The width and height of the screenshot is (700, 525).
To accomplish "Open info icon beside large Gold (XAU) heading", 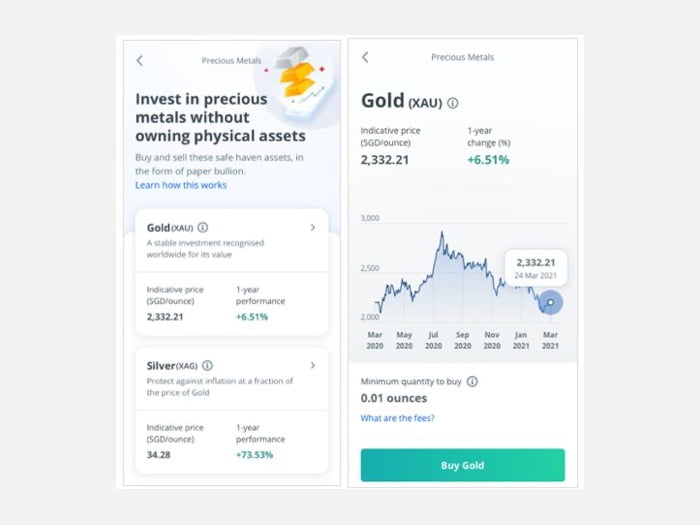I will pyautogui.click(x=453, y=103).
